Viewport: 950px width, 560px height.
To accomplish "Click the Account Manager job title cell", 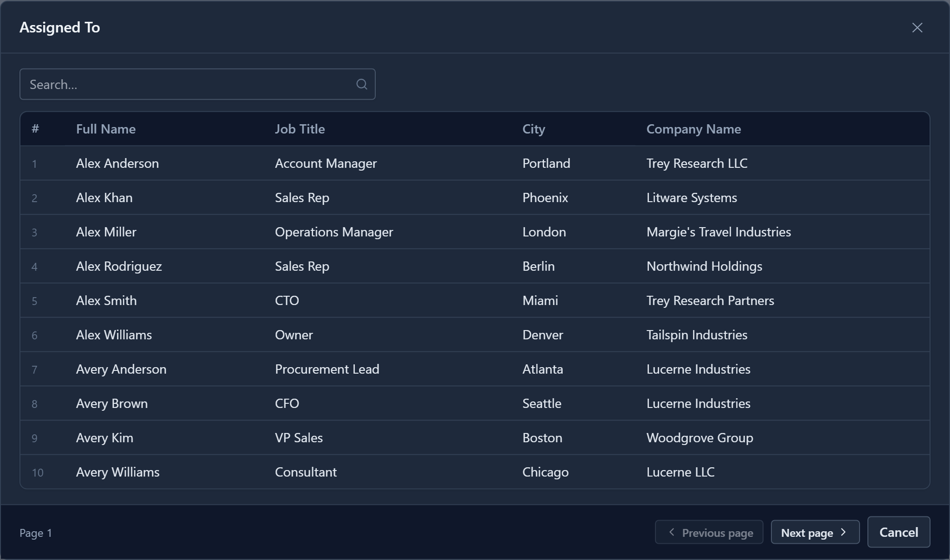I will click(x=326, y=163).
